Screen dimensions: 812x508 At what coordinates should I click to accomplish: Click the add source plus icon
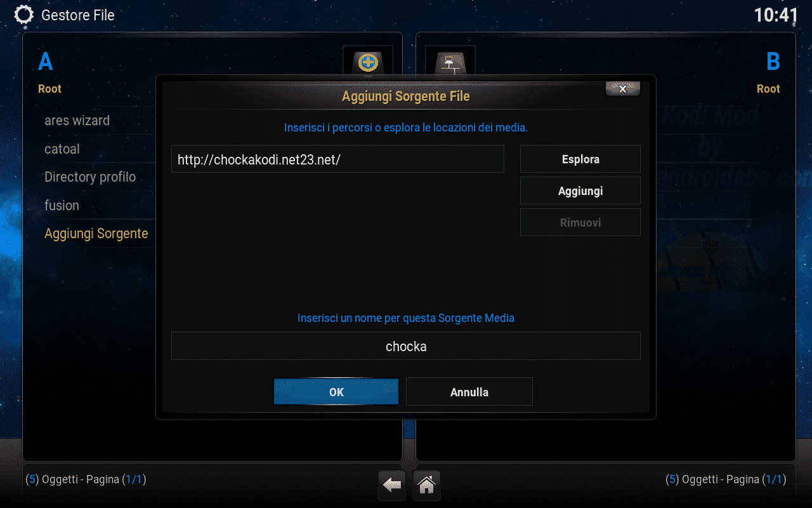[368, 62]
